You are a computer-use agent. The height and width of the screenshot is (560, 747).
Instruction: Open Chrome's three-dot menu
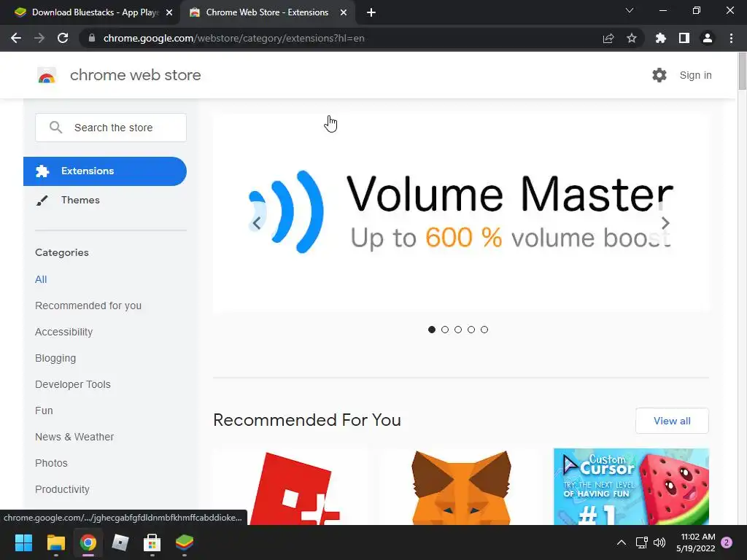[731, 38]
